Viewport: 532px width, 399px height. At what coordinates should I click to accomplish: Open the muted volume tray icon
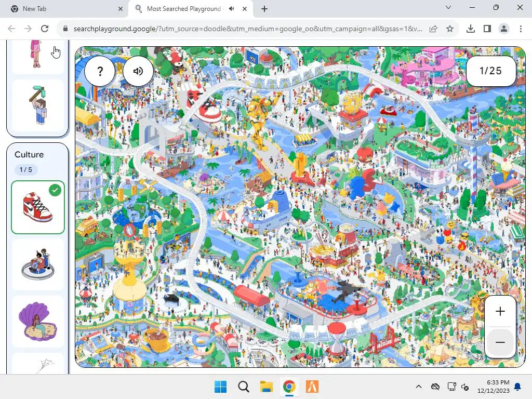[x=465, y=387]
